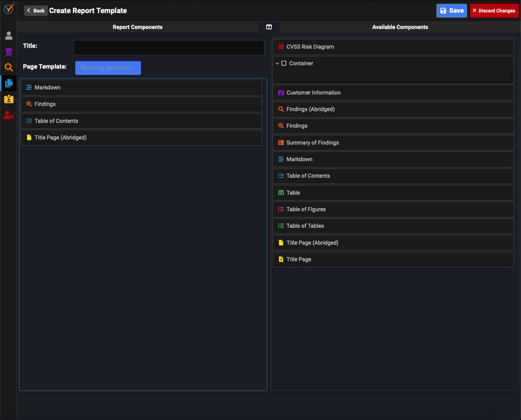Click the green Table icon

point(281,193)
